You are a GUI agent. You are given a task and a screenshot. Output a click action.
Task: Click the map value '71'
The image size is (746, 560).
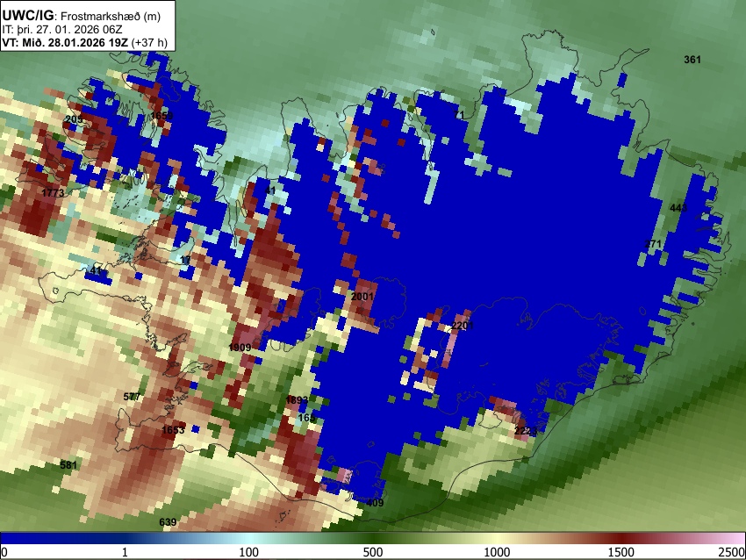tap(459, 115)
